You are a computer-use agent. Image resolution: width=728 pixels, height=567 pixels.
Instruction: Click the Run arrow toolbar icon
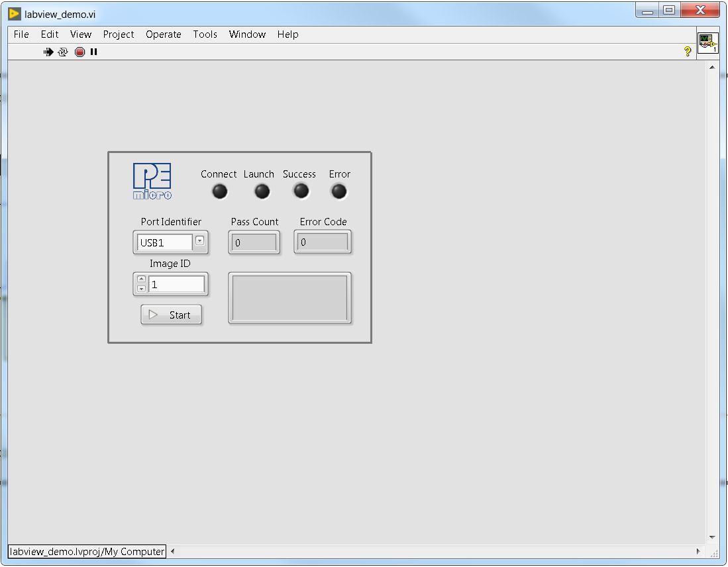click(x=48, y=52)
